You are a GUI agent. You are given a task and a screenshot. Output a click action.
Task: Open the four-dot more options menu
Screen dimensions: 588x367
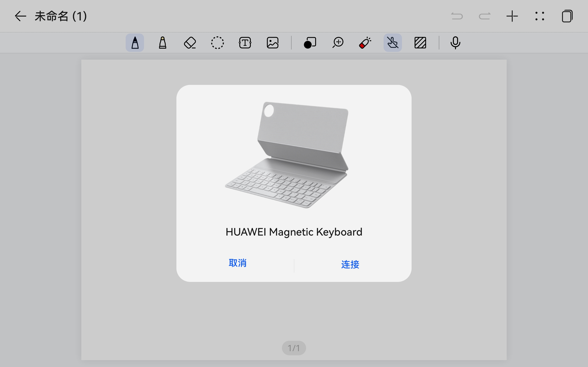click(x=540, y=16)
